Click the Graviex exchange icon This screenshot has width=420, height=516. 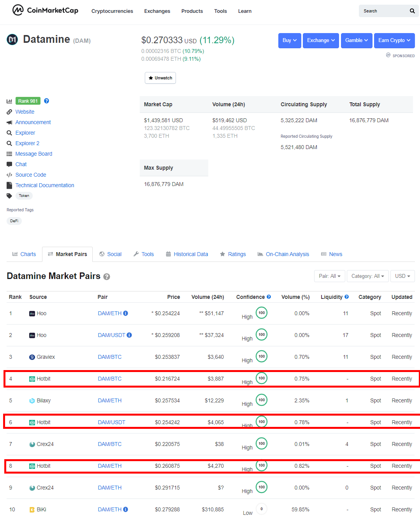pyautogui.click(x=32, y=357)
